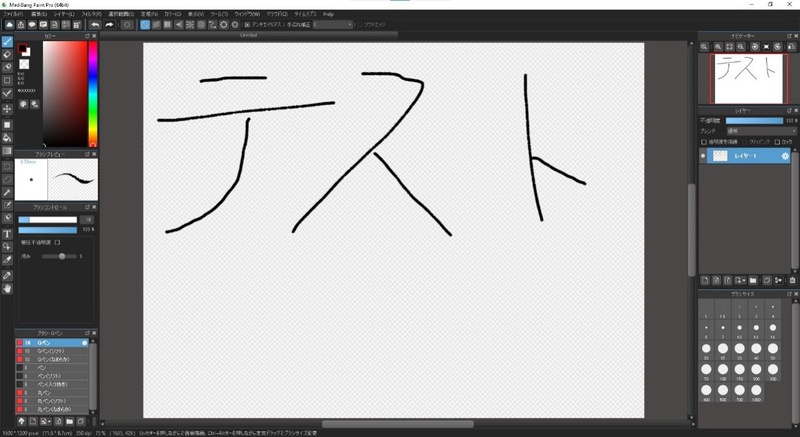Float the Brush Preview panel with popout icon
The height and width of the screenshot is (437, 800).
(x=87, y=154)
